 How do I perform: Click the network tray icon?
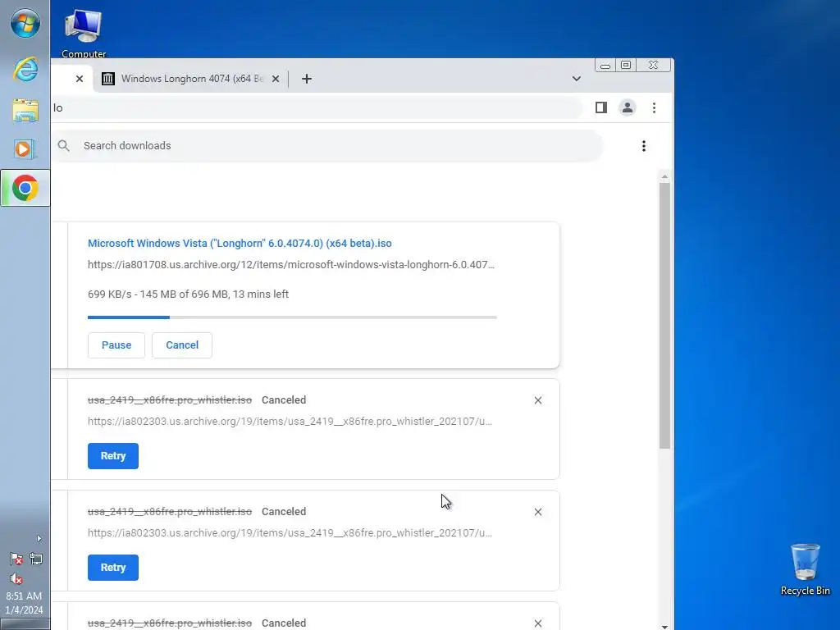36,559
